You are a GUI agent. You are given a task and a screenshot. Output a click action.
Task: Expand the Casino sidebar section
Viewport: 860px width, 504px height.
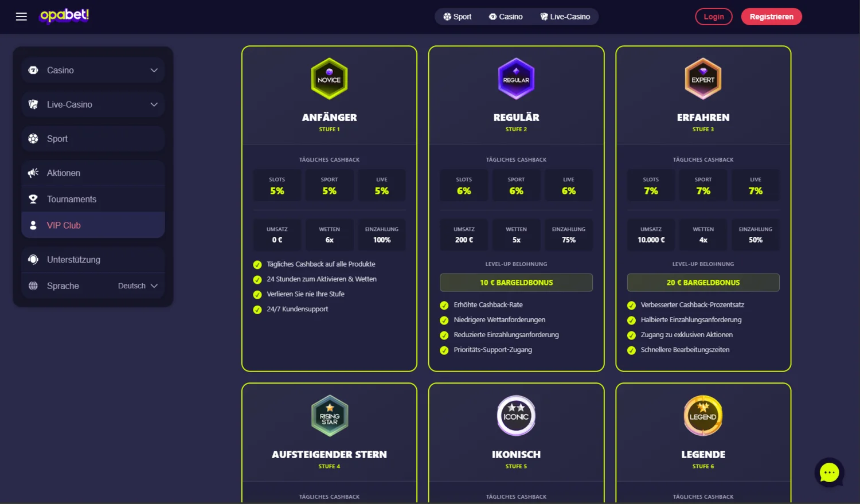(x=154, y=70)
